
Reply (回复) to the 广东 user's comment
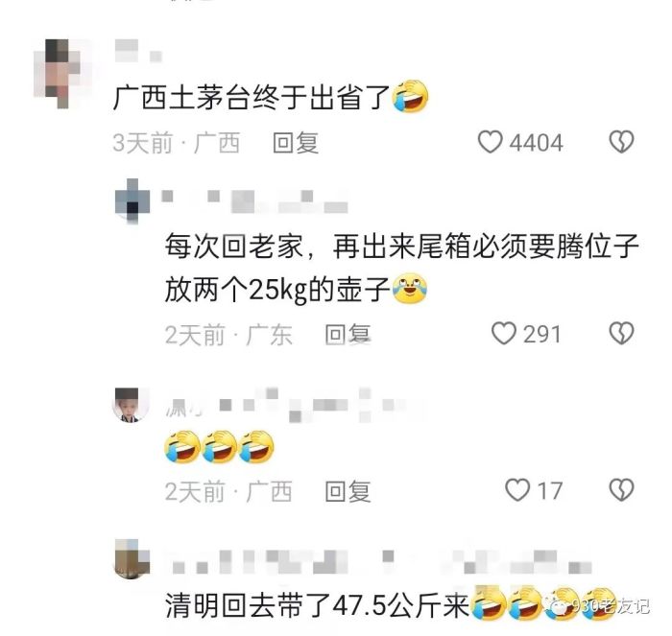click(348, 334)
